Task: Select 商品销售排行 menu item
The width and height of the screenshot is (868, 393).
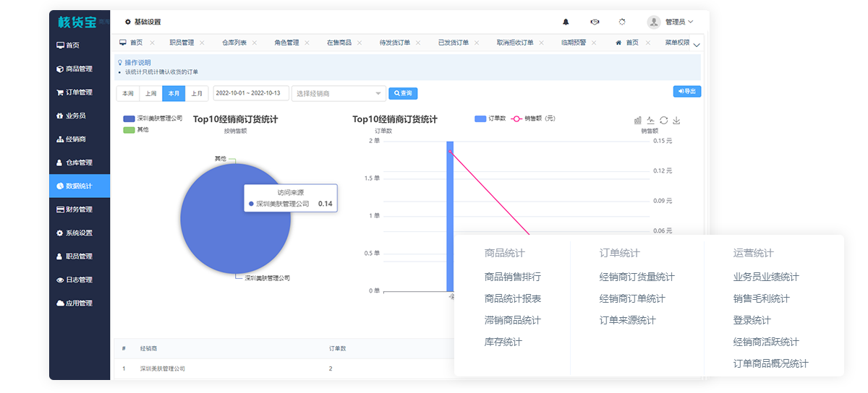Action: (x=512, y=277)
